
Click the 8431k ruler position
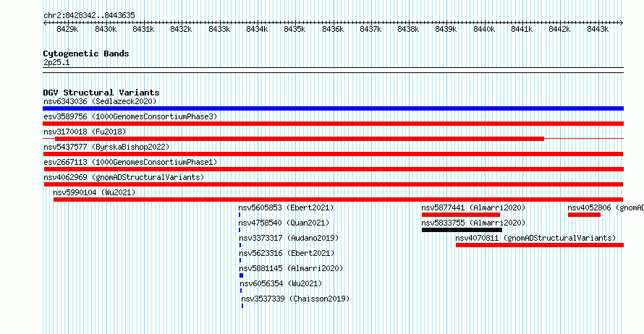click(x=143, y=29)
